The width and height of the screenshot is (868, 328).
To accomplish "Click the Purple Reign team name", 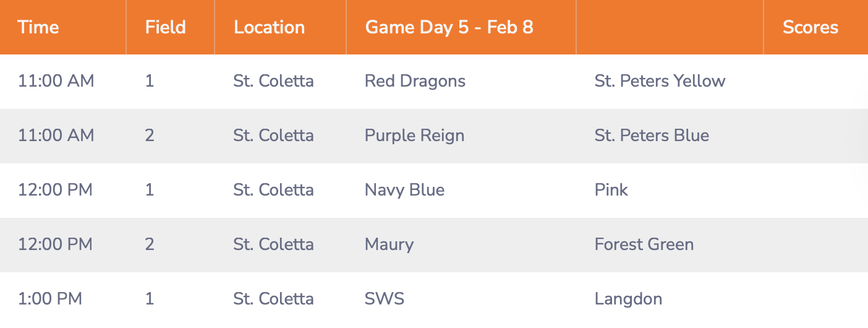I will click(414, 136).
